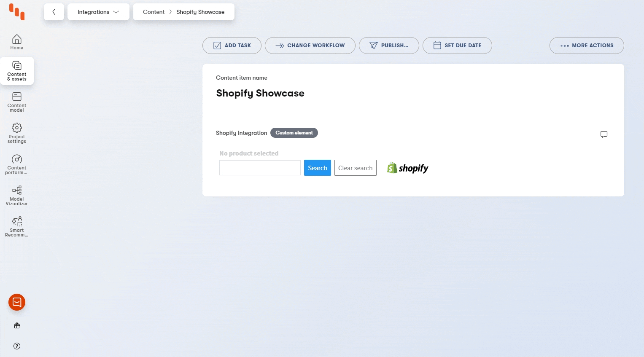Click the Kontent.ai logo icon
644x357 pixels.
pyautogui.click(x=17, y=12)
